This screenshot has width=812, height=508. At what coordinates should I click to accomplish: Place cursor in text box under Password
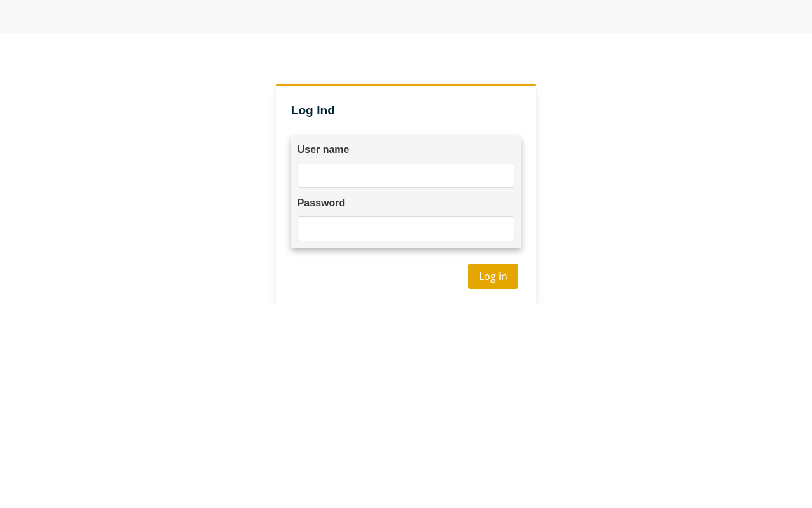pos(406,229)
